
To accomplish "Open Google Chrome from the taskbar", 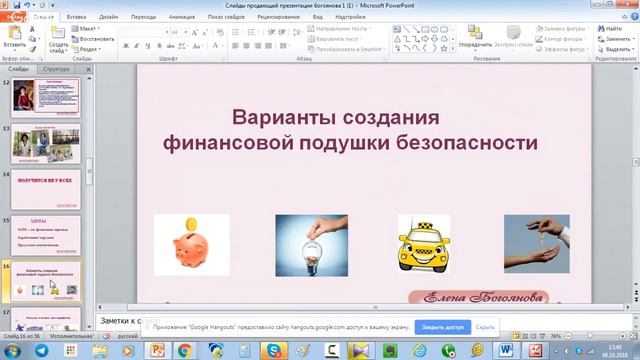I will tap(184, 350).
